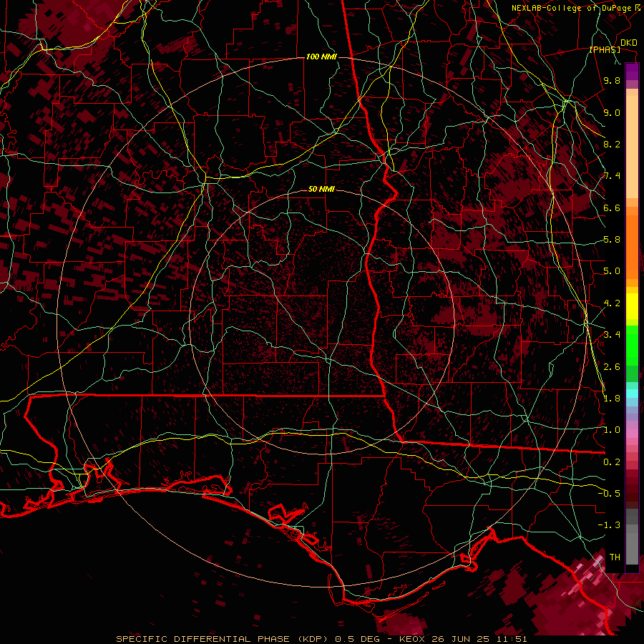Click the 9.0 value on the scale
This screenshot has height=644, width=644.
[612, 112]
